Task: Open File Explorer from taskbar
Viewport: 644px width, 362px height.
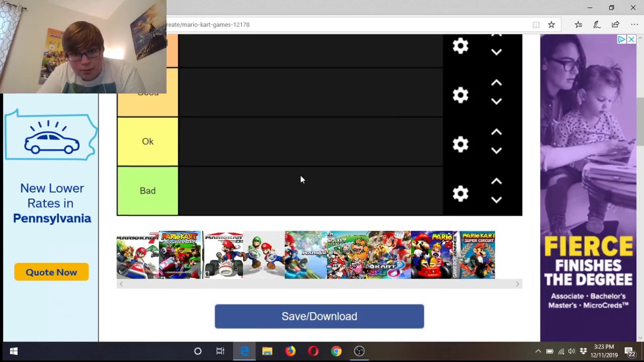Action: pyautogui.click(x=267, y=351)
